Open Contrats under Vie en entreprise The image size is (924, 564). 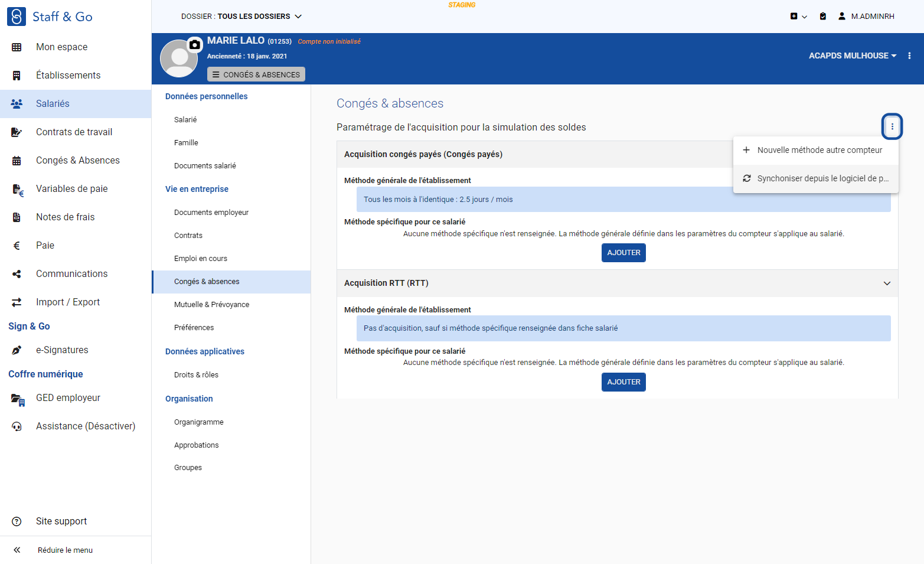point(231,236)
